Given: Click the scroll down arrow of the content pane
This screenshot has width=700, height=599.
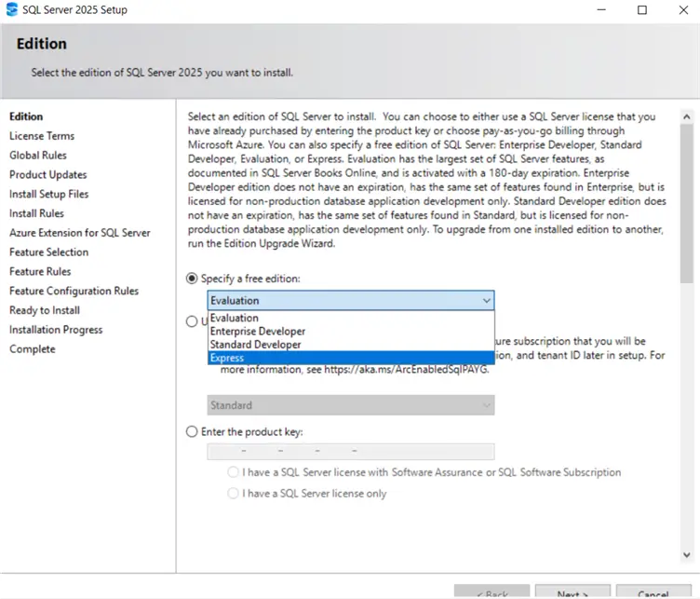Looking at the screenshot, I should pyautogui.click(x=687, y=555).
